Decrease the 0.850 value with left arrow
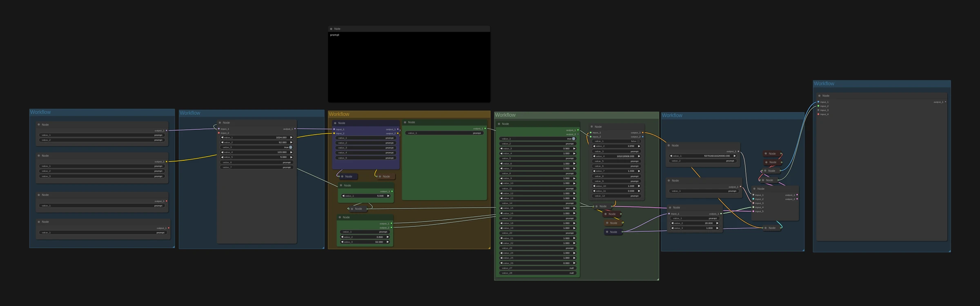 (594, 146)
